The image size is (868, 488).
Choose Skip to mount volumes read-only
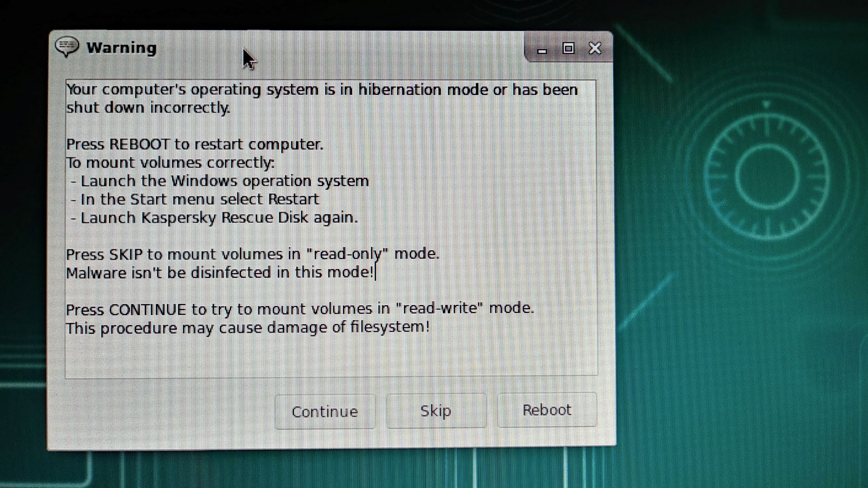pos(436,411)
